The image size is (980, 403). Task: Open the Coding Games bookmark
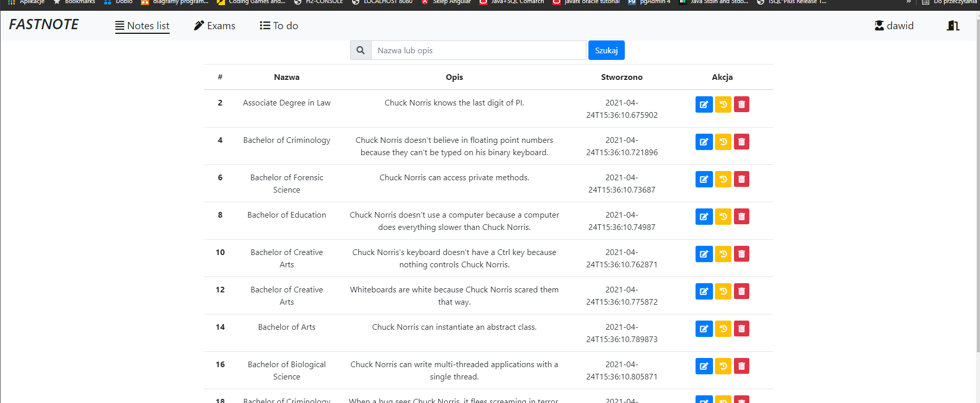(251, 3)
